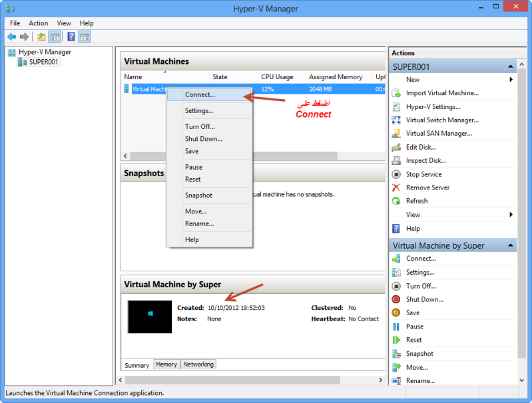Click the Back arrow toolbar icon
The image size is (532, 403).
pos(12,37)
